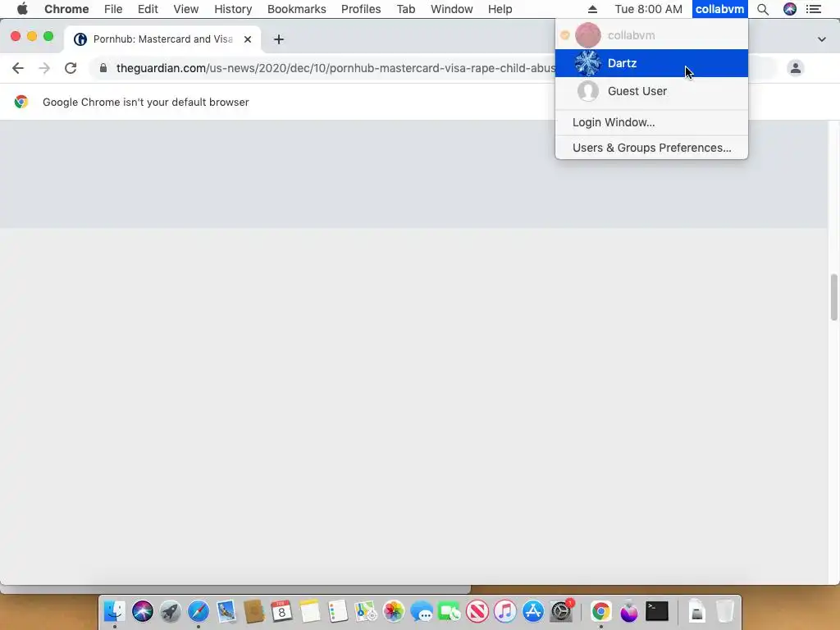This screenshot has width=840, height=630.
Task: Choose Login Window... menu entry
Action: pos(651,123)
